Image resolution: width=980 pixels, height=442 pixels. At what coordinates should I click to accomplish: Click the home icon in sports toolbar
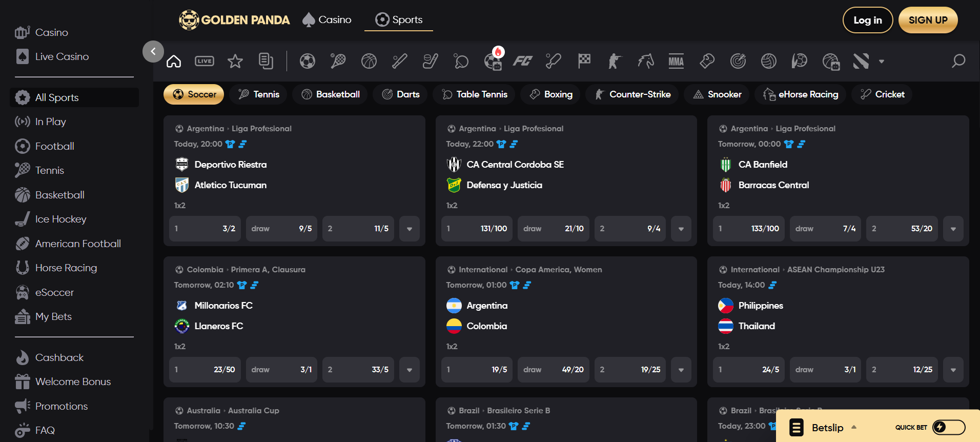coord(174,62)
